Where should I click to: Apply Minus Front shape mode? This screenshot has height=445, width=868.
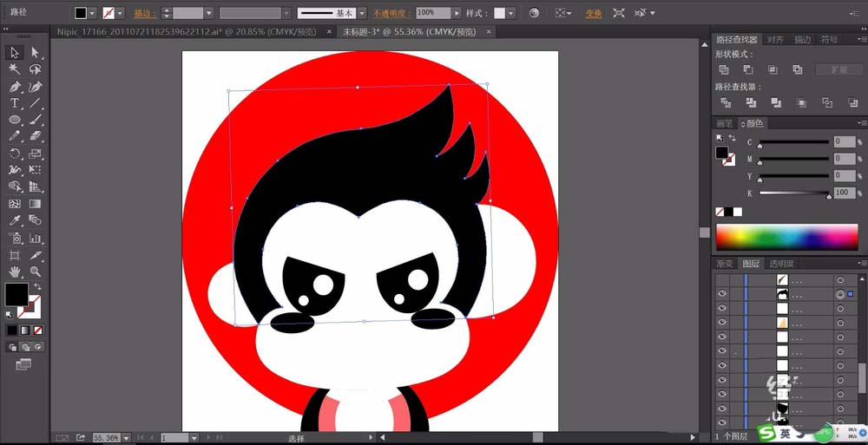pos(748,69)
